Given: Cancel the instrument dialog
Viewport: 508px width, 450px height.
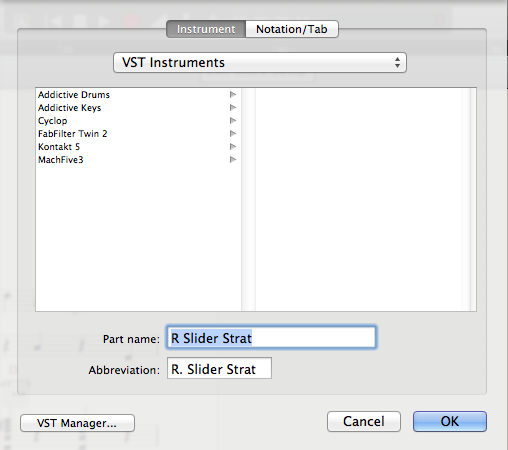Looking at the screenshot, I should click(364, 421).
